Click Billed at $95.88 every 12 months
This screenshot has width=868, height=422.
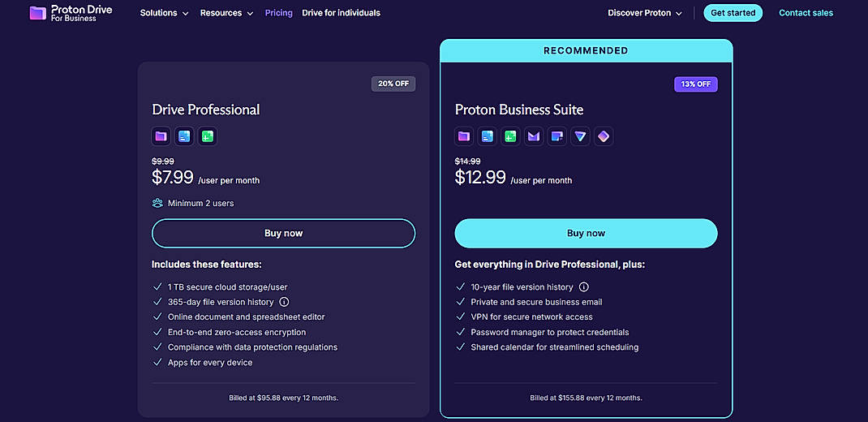point(283,398)
